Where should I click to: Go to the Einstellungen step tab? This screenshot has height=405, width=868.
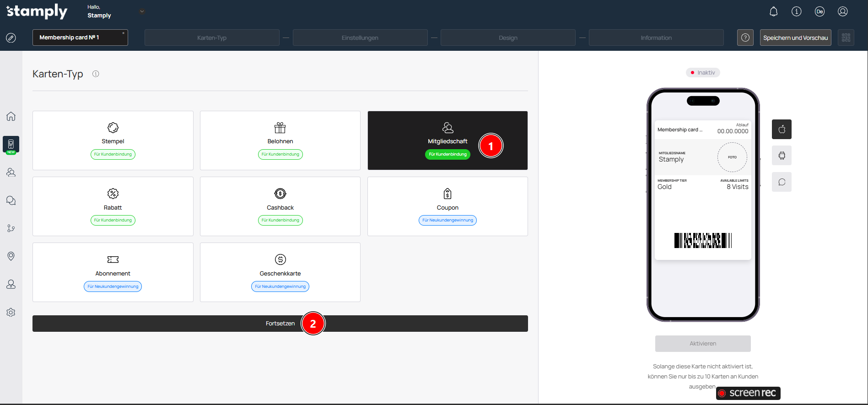tap(360, 38)
